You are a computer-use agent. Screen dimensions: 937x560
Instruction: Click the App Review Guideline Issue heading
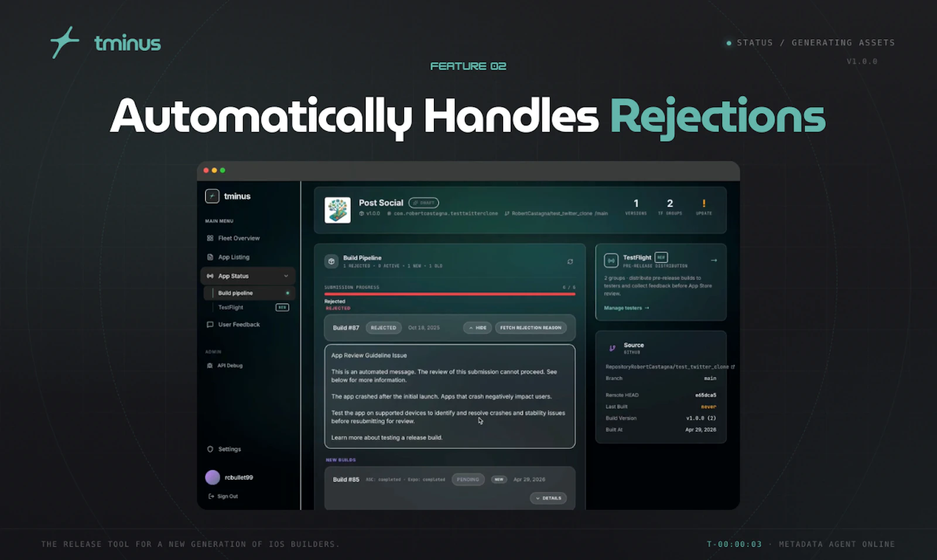pyautogui.click(x=369, y=355)
